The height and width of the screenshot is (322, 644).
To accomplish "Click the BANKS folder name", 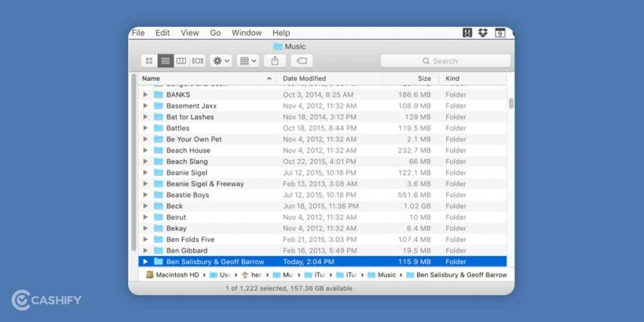I will click(x=178, y=94).
